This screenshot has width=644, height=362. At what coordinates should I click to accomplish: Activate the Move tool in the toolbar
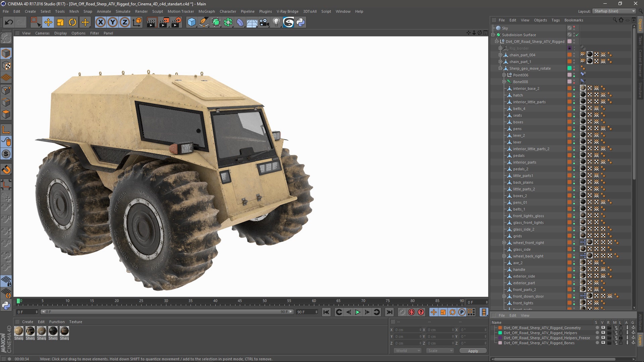point(48,22)
